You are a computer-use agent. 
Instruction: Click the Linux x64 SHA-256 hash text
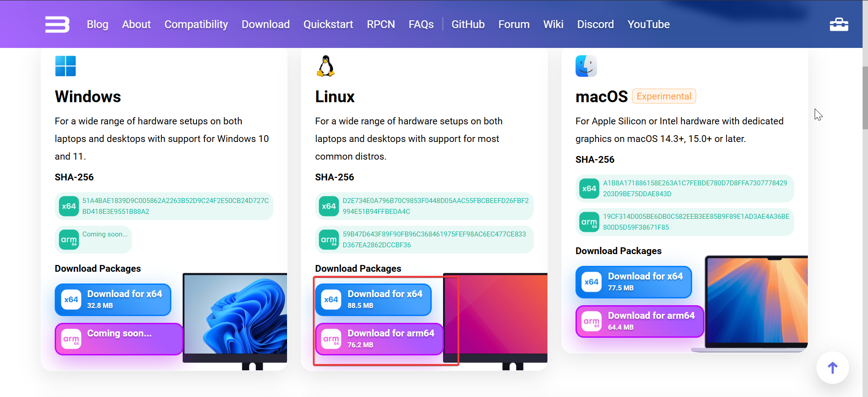(436, 206)
